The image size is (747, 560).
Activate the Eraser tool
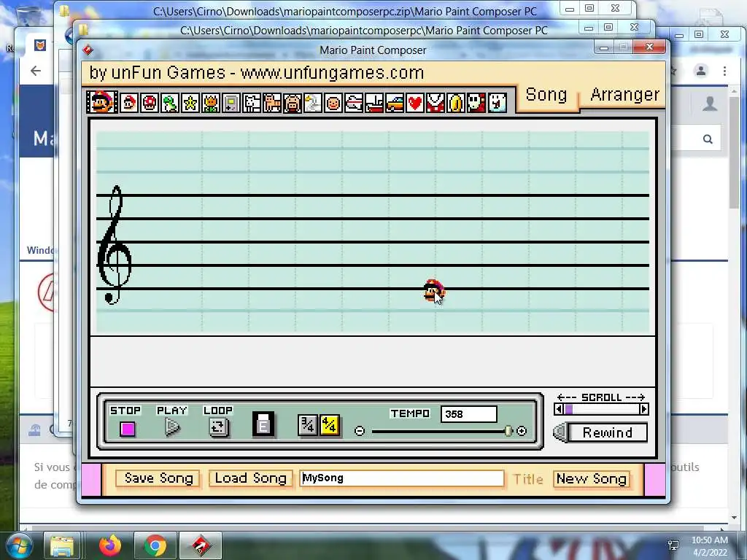tap(263, 424)
